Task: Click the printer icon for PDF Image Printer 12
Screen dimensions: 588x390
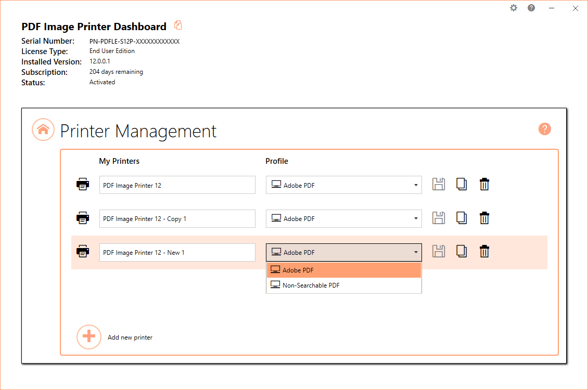Action: pyautogui.click(x=82, y=184)
